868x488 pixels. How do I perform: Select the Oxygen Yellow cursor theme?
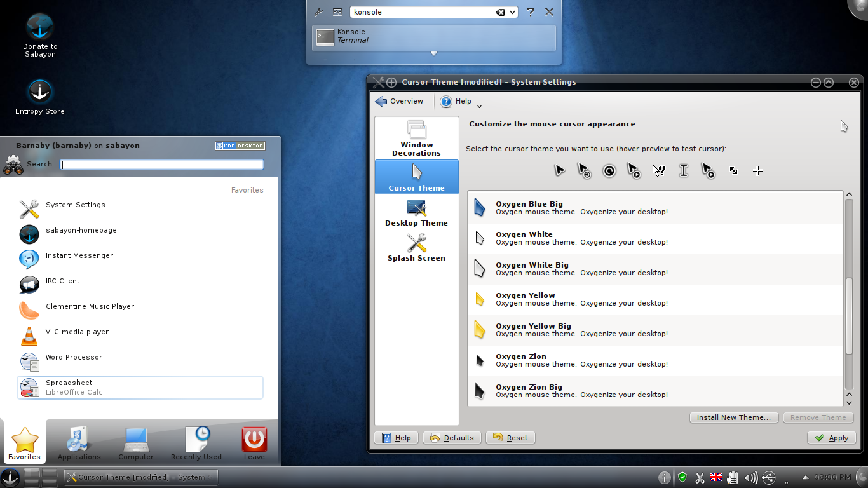[x=655, y=299]
